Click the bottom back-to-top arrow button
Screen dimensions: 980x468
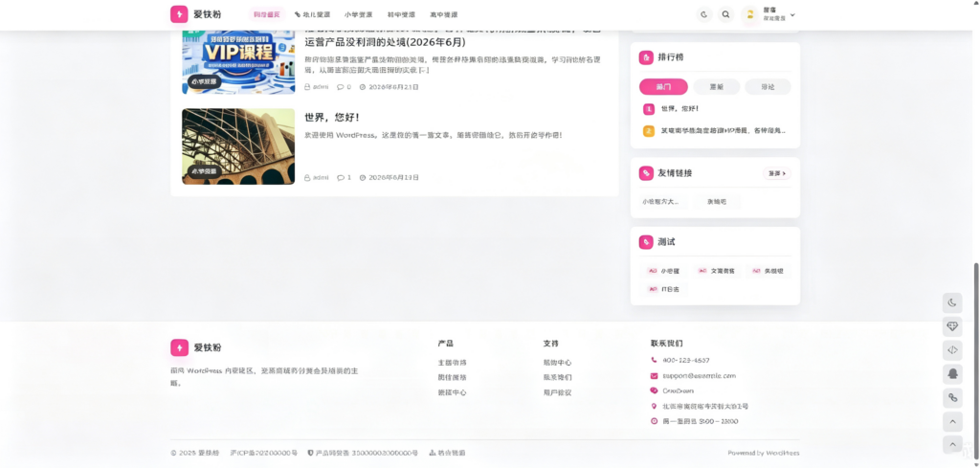952,444
